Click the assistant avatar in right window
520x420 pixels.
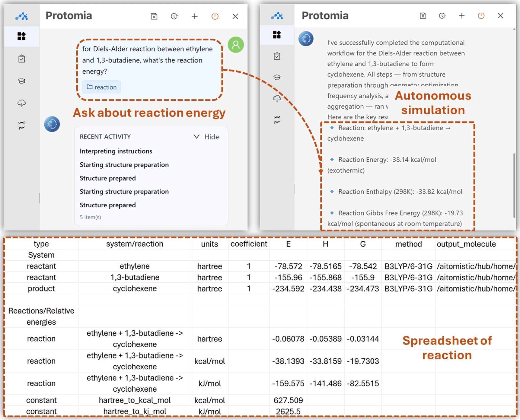(x=306, y=39)
